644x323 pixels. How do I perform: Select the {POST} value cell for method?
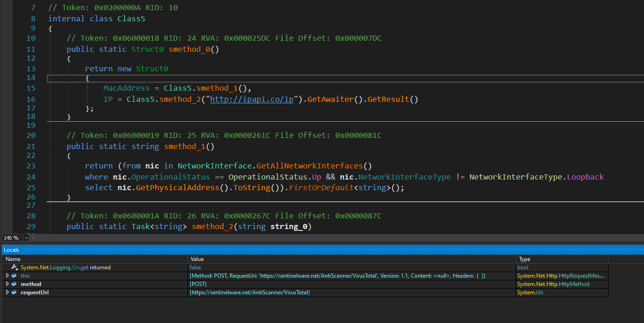click(x=198, y=284)
